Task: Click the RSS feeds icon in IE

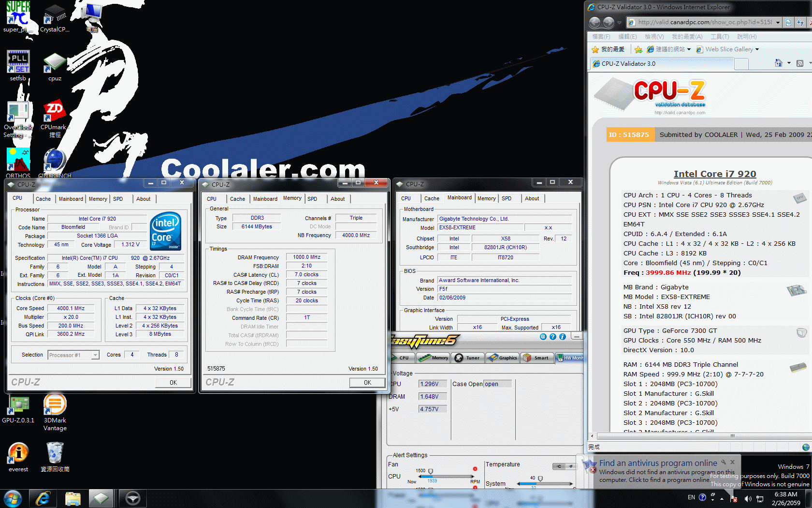Action: point(800,63)
